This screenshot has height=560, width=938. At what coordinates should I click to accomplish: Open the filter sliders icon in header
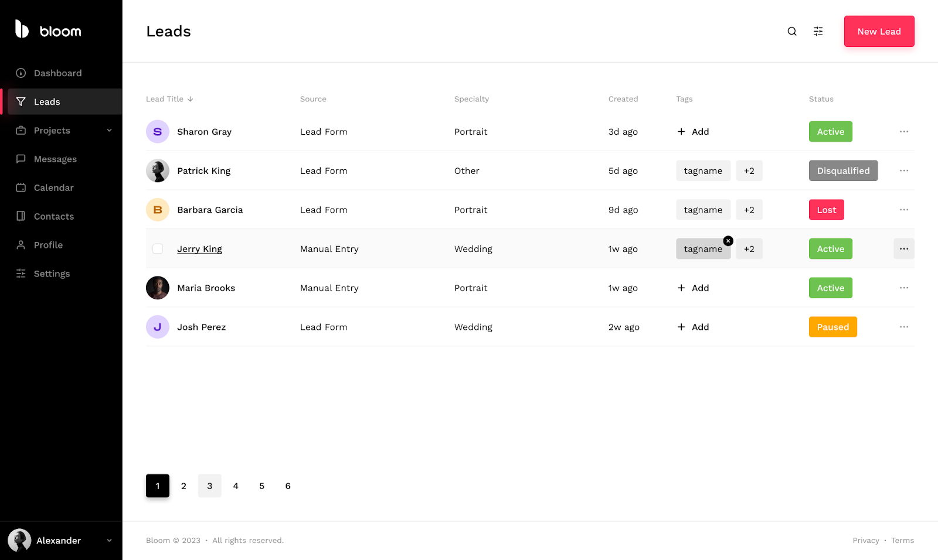818,32
